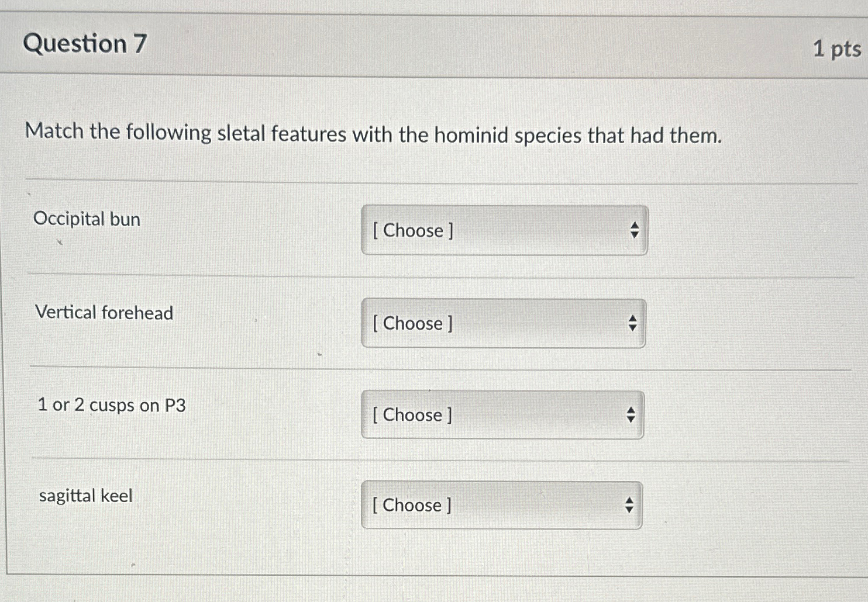Click the divider line above sagittal keel
This screenshot has height=602, width=868.
tap(433, 459)
